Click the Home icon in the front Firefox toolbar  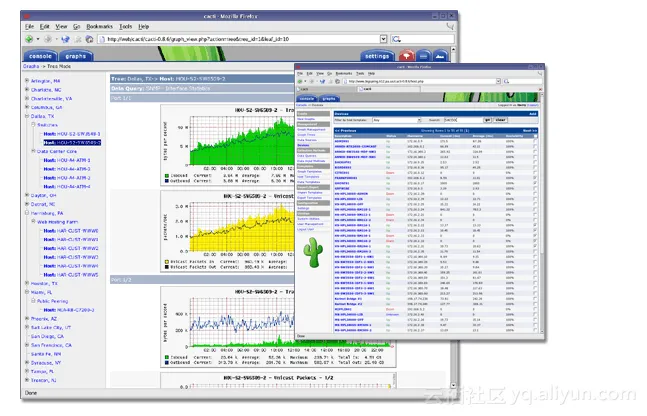pos(338,81)
